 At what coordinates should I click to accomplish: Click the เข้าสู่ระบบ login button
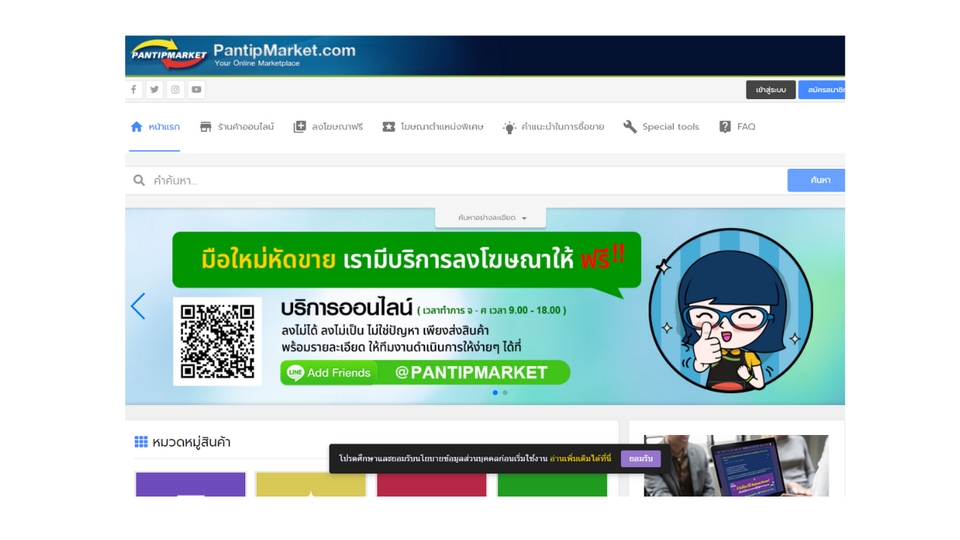[x=771, y=89]
